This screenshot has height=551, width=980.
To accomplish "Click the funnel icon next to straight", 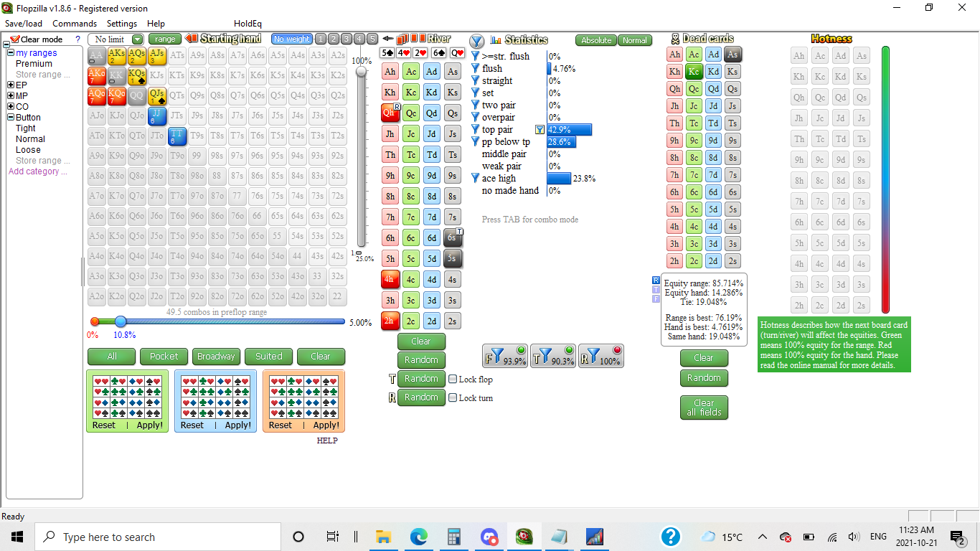I will tap(476, 81).
